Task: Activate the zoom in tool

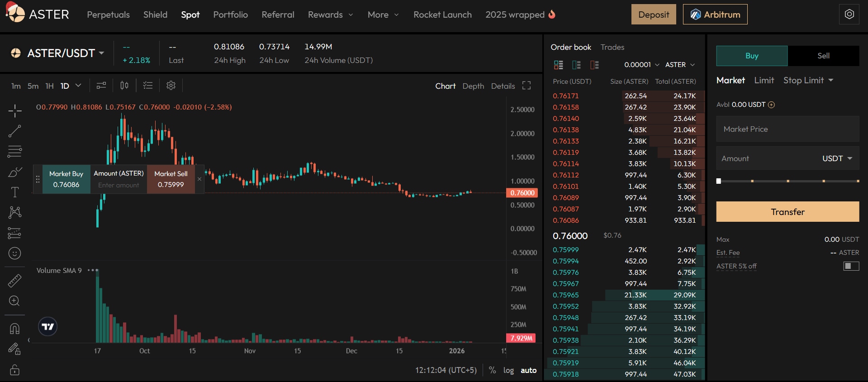Action: pyautogui.click(x=15, y=301)
